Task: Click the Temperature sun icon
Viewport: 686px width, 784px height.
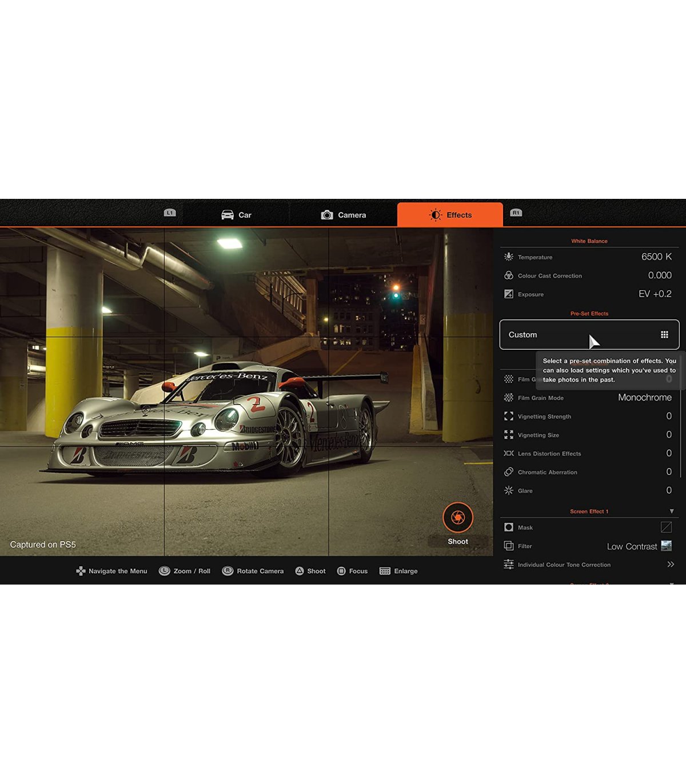Action: click(508, 257)
